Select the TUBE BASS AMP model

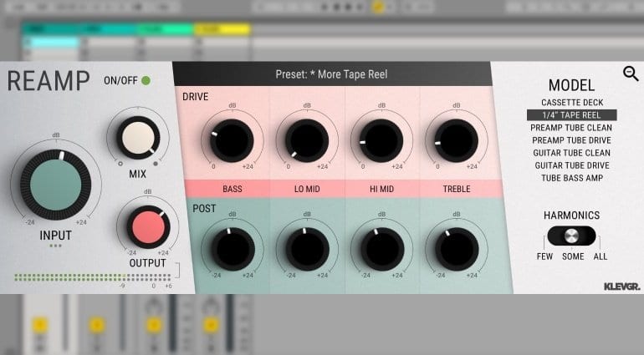[572, 178]
